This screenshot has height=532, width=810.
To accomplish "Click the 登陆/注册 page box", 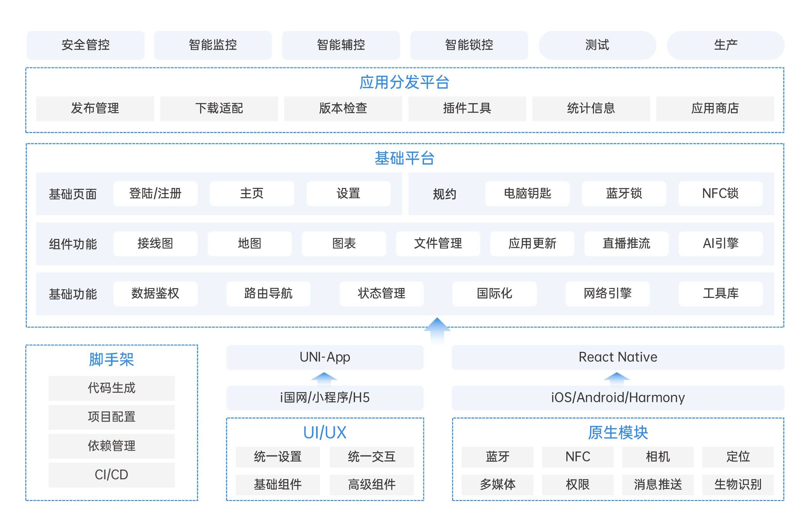I will pyautogui.click(x=155, y=194).
